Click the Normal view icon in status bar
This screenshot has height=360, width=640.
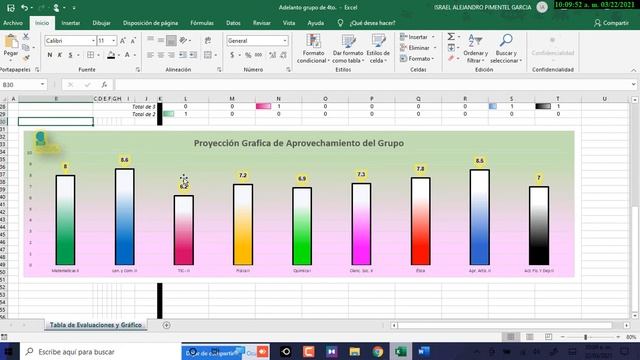(x=511, y=337)
